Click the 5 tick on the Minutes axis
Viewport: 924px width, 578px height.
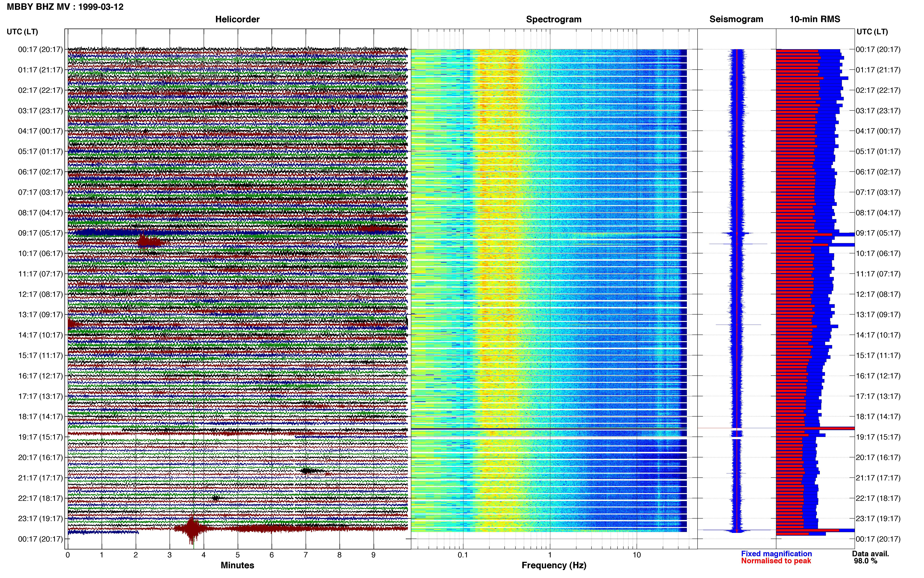point(238,555)
